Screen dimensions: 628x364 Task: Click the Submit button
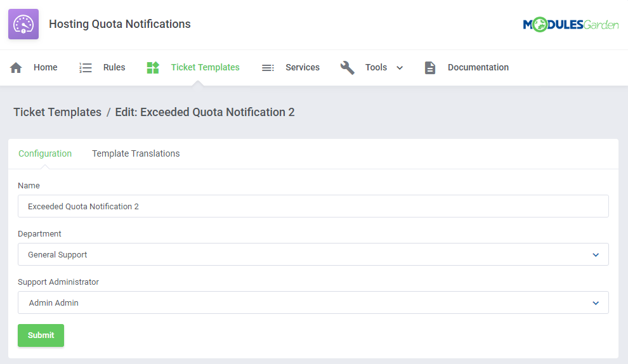pos(41,335)
